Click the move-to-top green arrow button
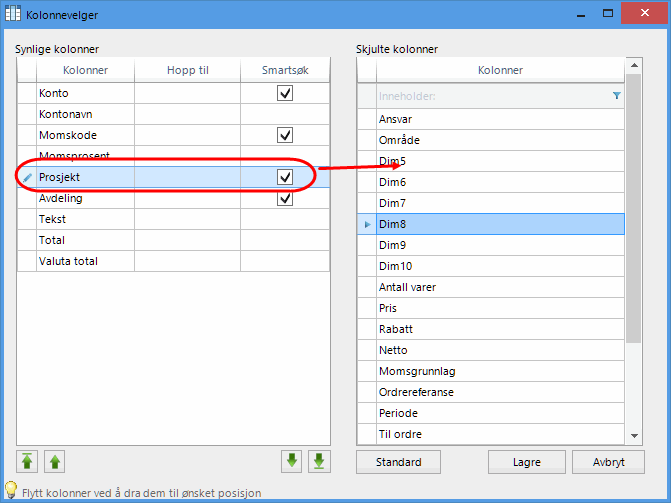 (27, 461)
